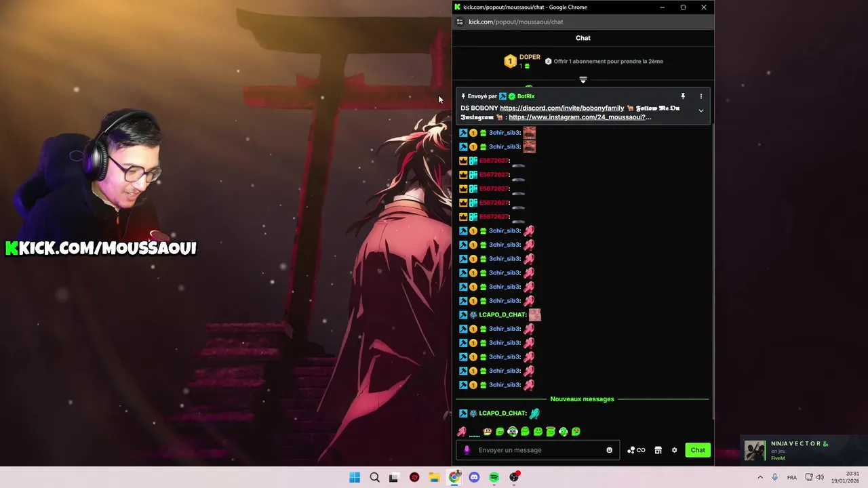Screen dimensions: 868x488
Task: Click the green Chat send button
Action: pyautogui.click(x=698, y=450)
